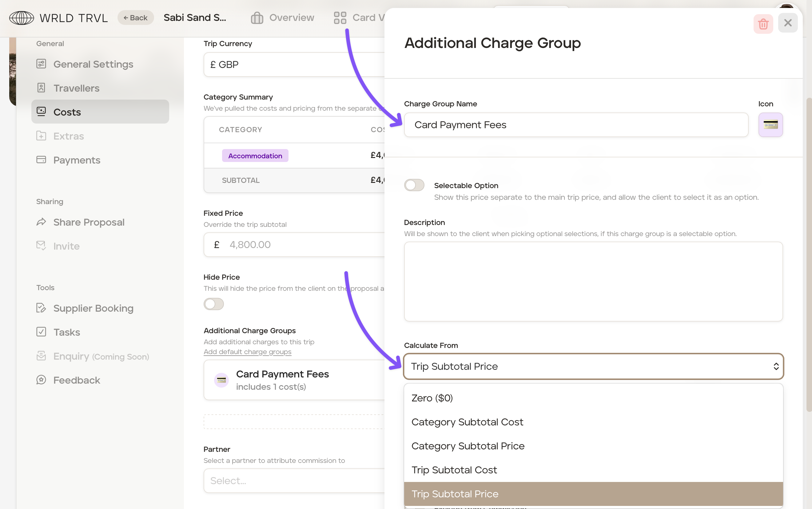Viewport: 812px width, 509px height.
Task: Choose Category Subtotal Cost option
Action: click(x=467, y=422)
